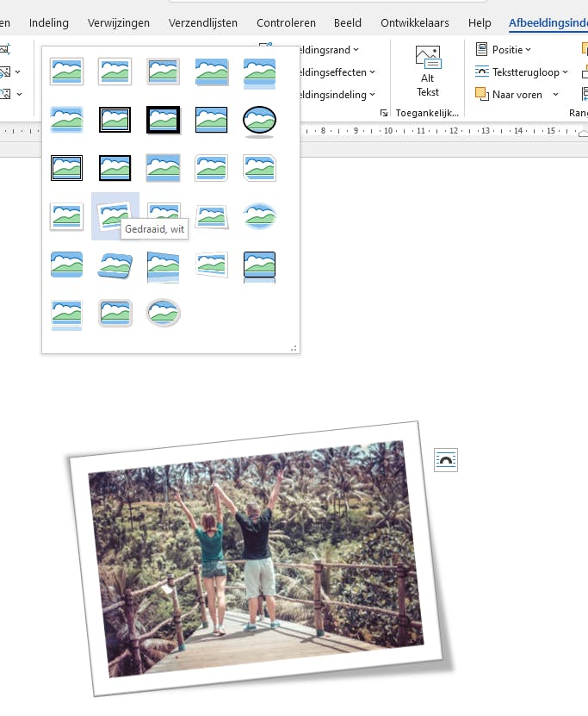Switch to the Verzendlijsten tab
The image size is (588, 716).
tap(203, 22)
